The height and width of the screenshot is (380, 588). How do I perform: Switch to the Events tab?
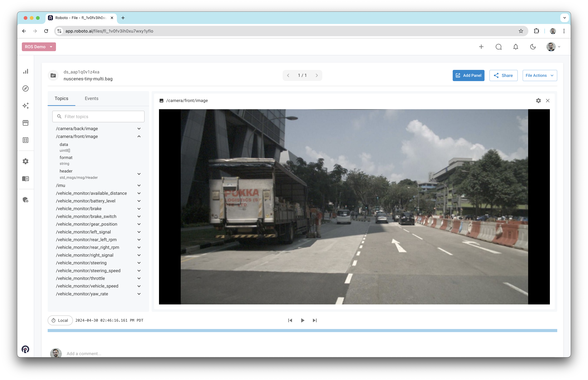tap(91, 98)
